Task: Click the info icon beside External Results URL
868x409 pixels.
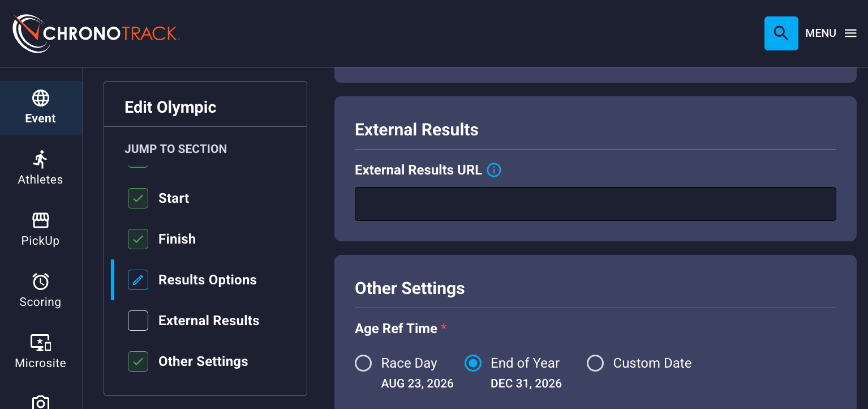Action: point(494,170)
